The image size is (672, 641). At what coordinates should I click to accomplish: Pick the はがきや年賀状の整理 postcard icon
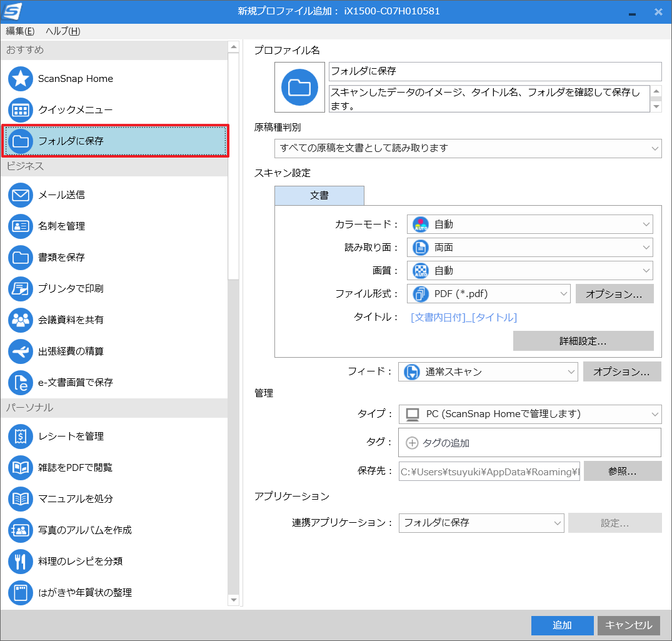click(20, 593)
